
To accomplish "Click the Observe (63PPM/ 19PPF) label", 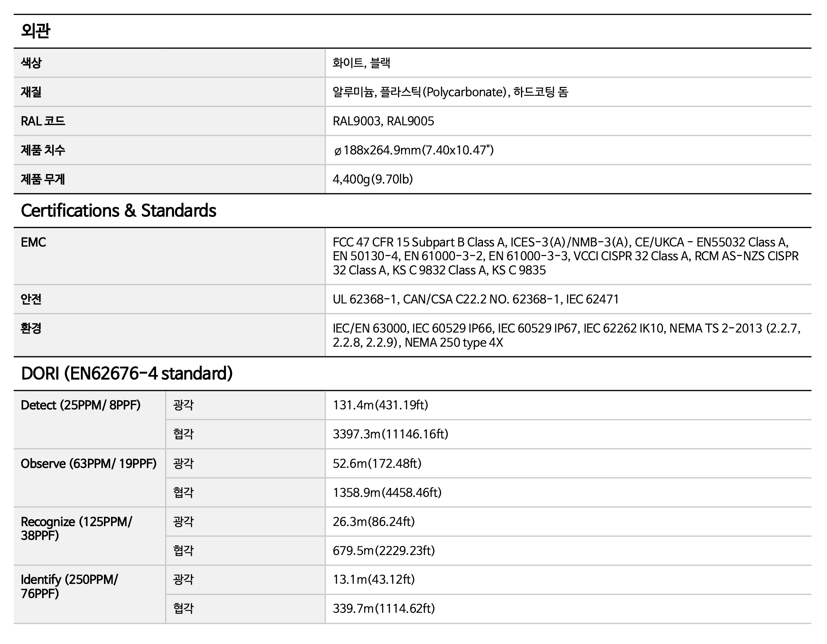I will [x=89, y=463].
